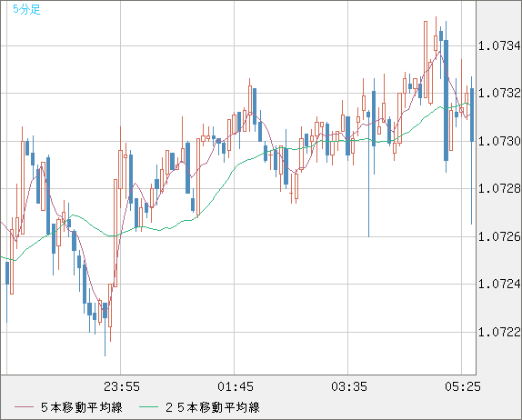Click the 1.0724 price axis label

[x=499, y=285]
